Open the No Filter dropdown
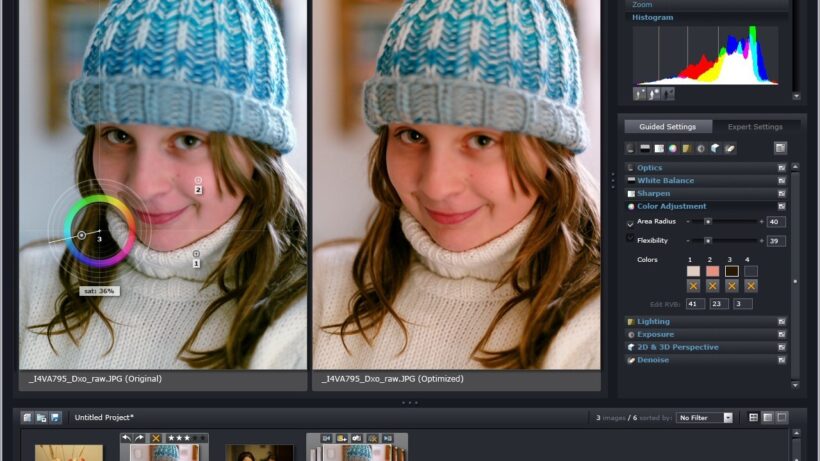820x461 pixels. [704, 418]
